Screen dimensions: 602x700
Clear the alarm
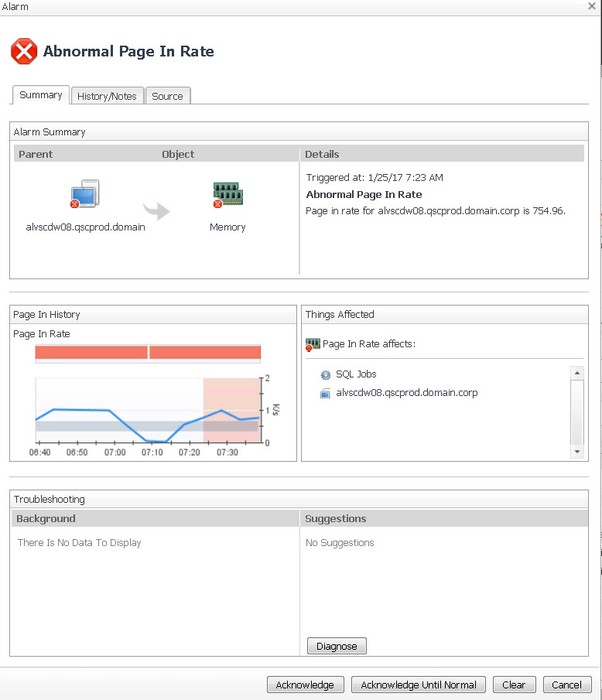click(514, 685)
